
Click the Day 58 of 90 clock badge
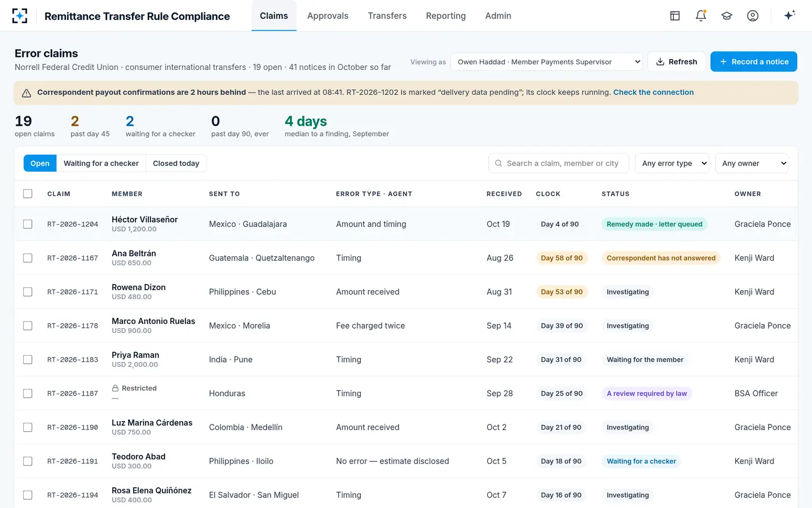pyautogui.click(x=562, y=258)
